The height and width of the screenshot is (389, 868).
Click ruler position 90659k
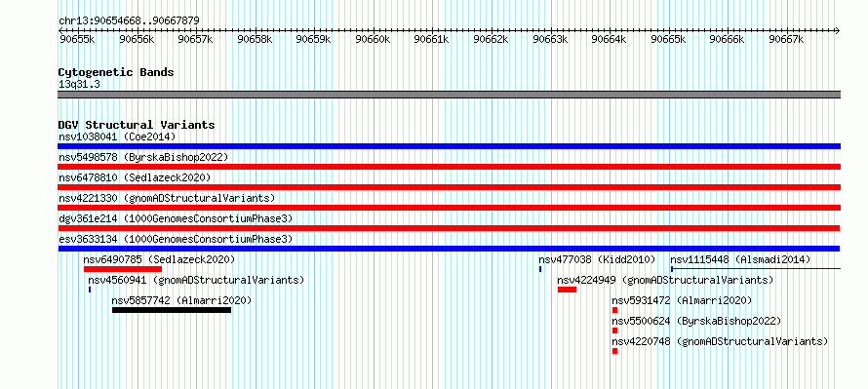click(x=313, y=39)
